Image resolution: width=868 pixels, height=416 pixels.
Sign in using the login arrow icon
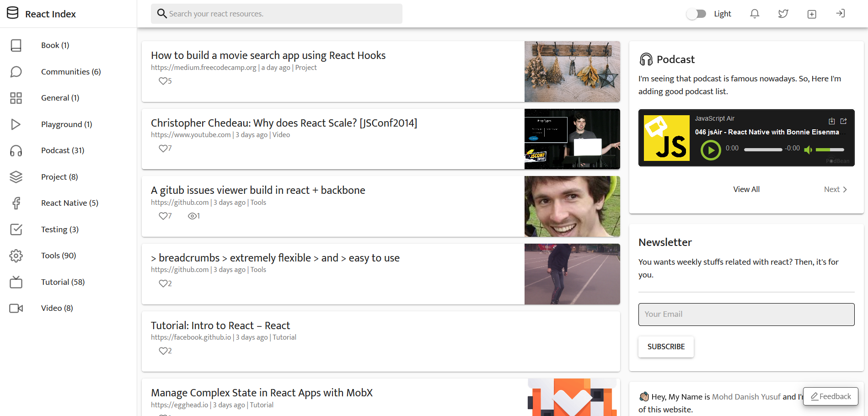pos(840,14)
